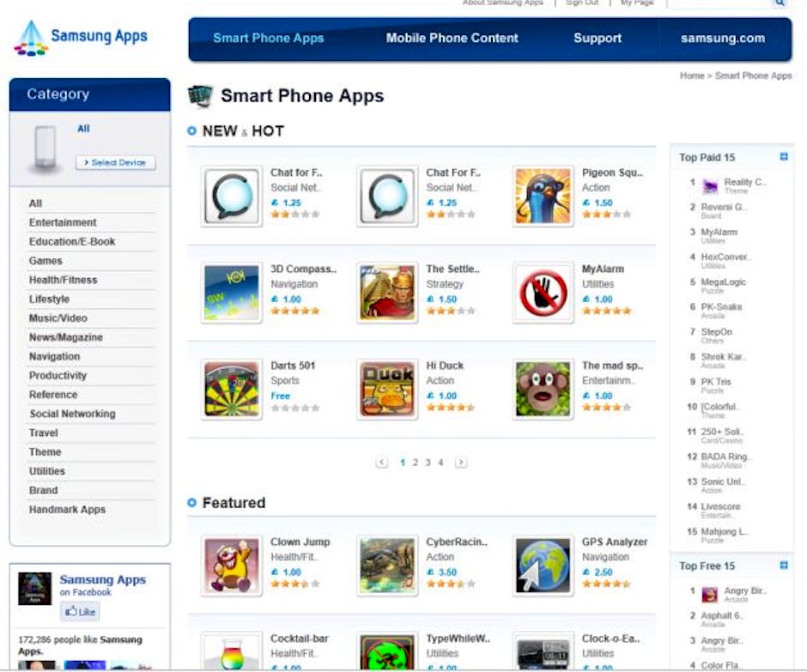Select the GPS Analyzer globe icon
The image size is (807, 672).
tap(543, 566)
